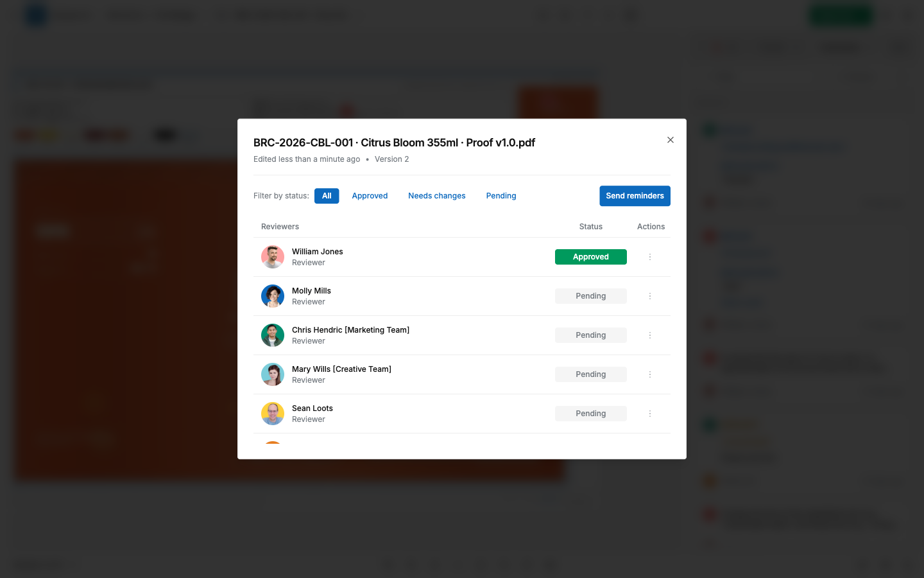
Task: Click the Status column header
Action: 591,227
